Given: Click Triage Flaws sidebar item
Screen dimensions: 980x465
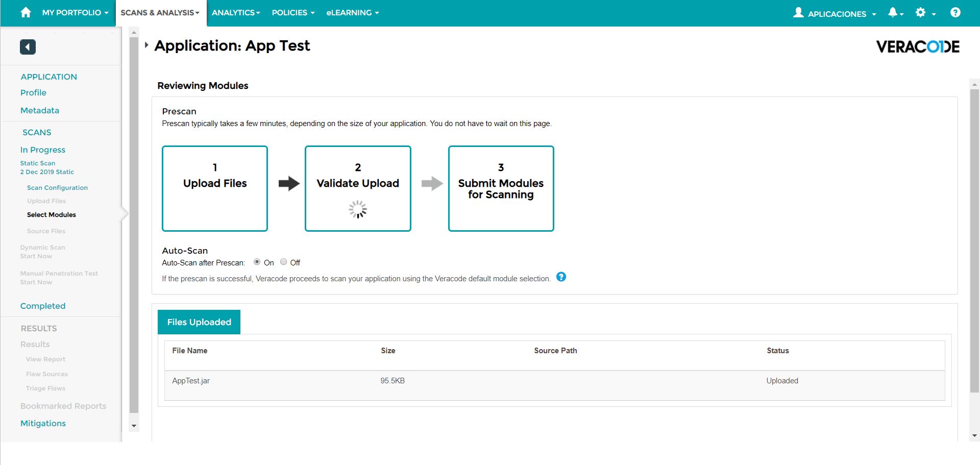Looking at the screenshot, I should point(45,388).
